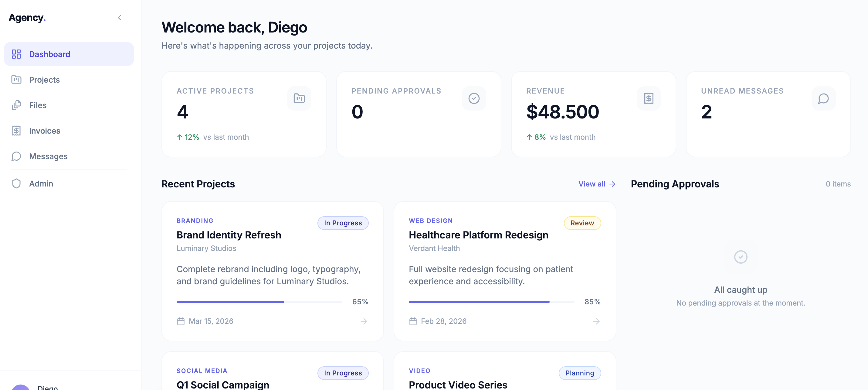This screenshot has width=868, height=390.
Task: Click the Dashboard grid icon
Action: pyautogui.click(x=16, y=54)
